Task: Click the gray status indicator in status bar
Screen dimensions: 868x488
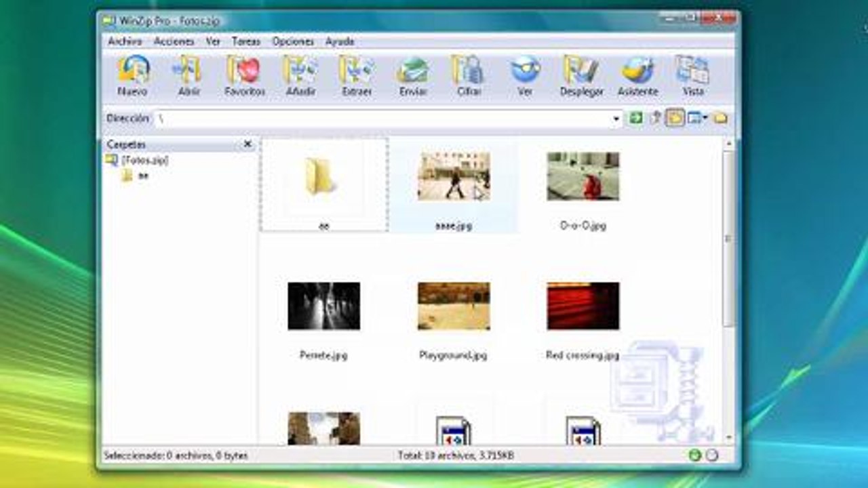Action: click(x=711, y=455)
